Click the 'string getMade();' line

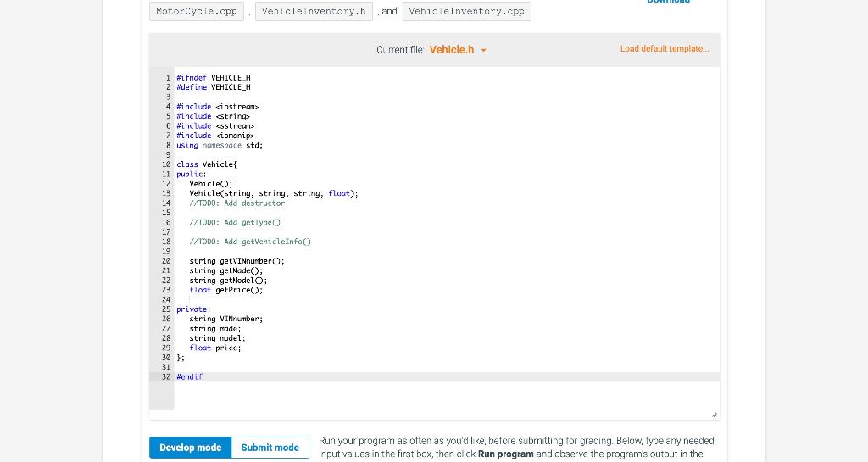[226, 270]
